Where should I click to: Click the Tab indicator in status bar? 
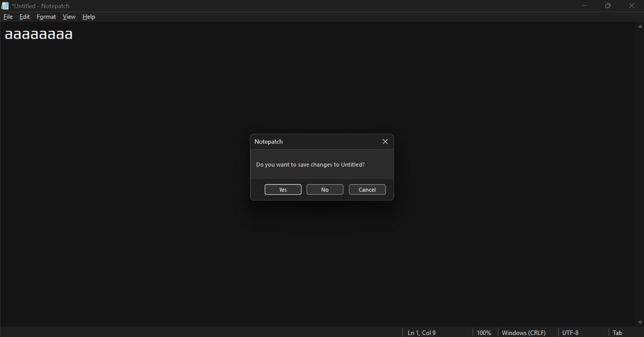coord(618,333)
